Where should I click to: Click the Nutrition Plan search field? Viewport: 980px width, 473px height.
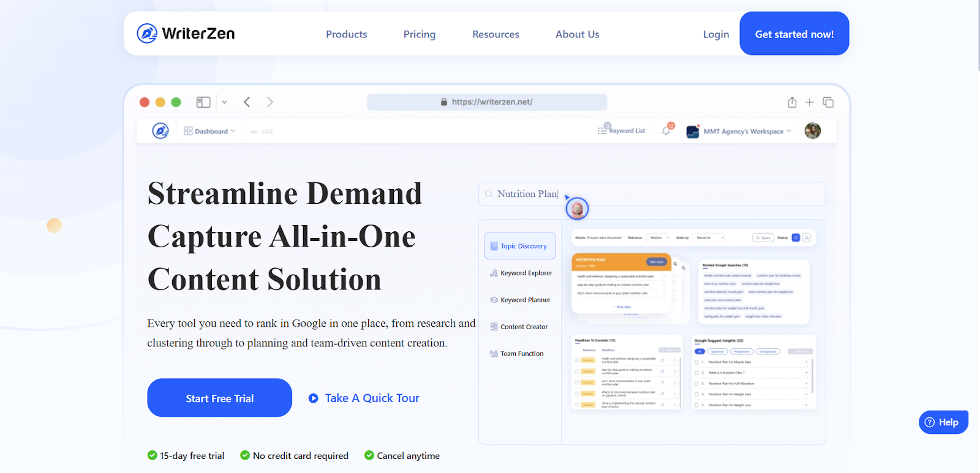(x=652, y=194)
